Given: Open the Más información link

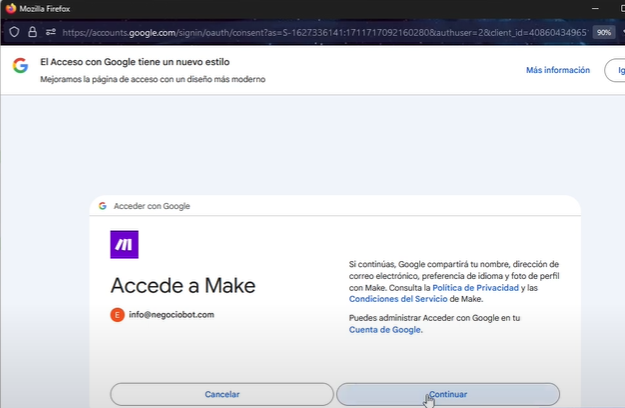Looking at the screenshot, I should 558,70.
